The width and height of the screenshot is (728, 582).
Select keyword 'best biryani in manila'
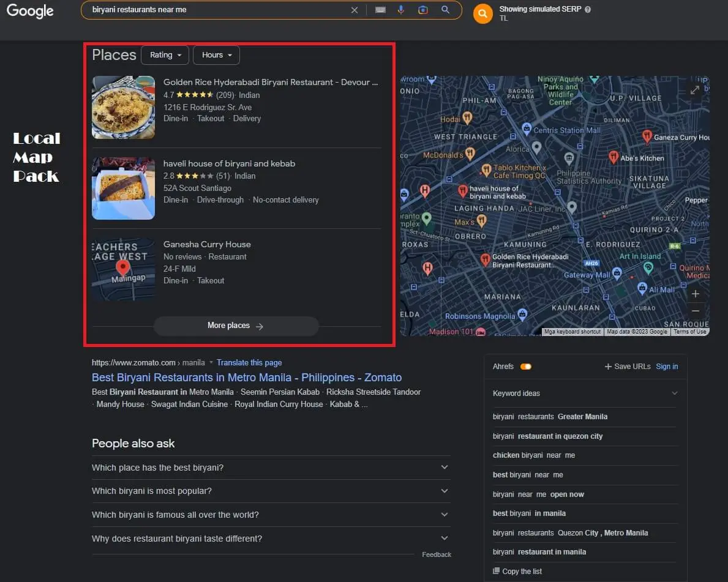click(x=529, y=513)
